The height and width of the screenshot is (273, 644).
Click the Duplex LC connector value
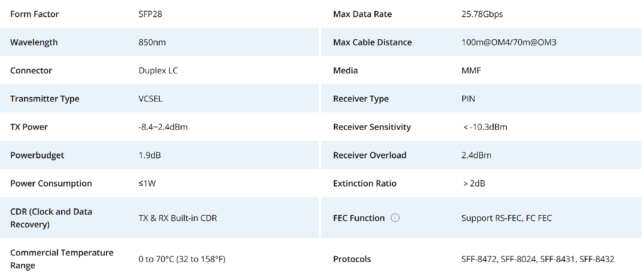(158, 70)
